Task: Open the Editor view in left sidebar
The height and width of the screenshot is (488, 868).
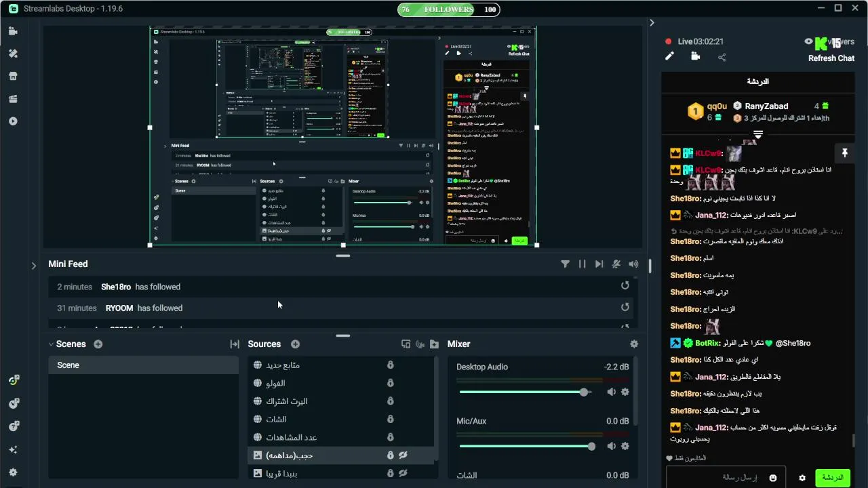Action: (x=13, y=31)
